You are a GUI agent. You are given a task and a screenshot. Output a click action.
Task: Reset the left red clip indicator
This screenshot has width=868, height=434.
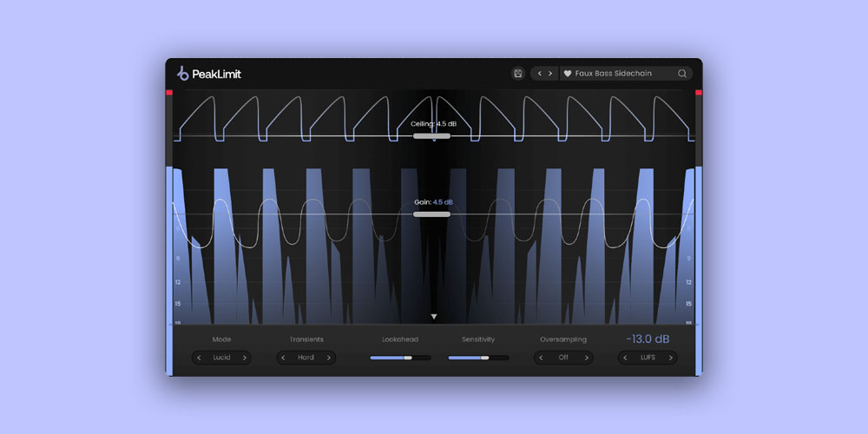click(169, 92)
